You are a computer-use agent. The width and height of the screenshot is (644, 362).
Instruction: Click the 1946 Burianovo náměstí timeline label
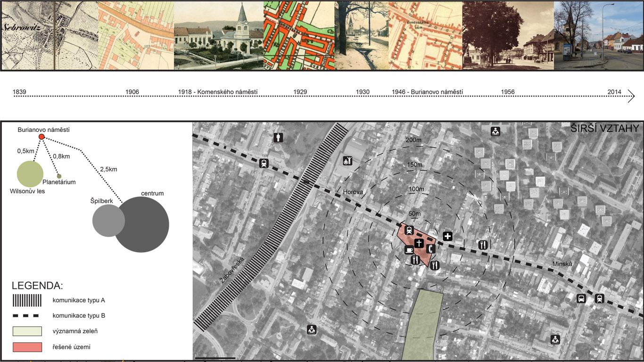click(427, 92)
